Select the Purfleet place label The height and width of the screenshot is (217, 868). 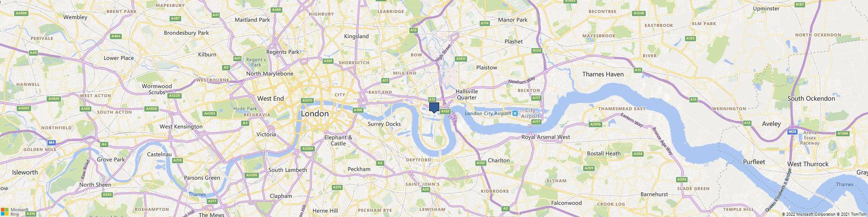click(753, 162)
